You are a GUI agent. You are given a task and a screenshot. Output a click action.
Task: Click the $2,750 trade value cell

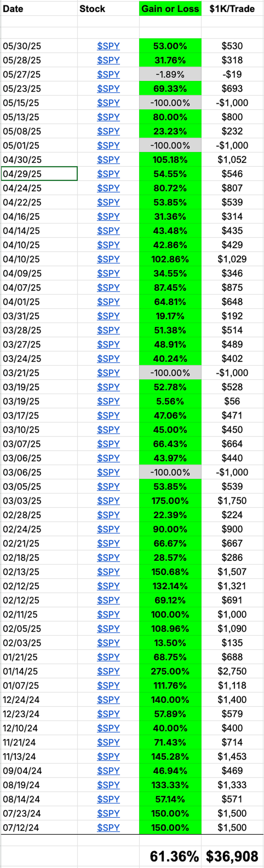[x=232, y=671]
